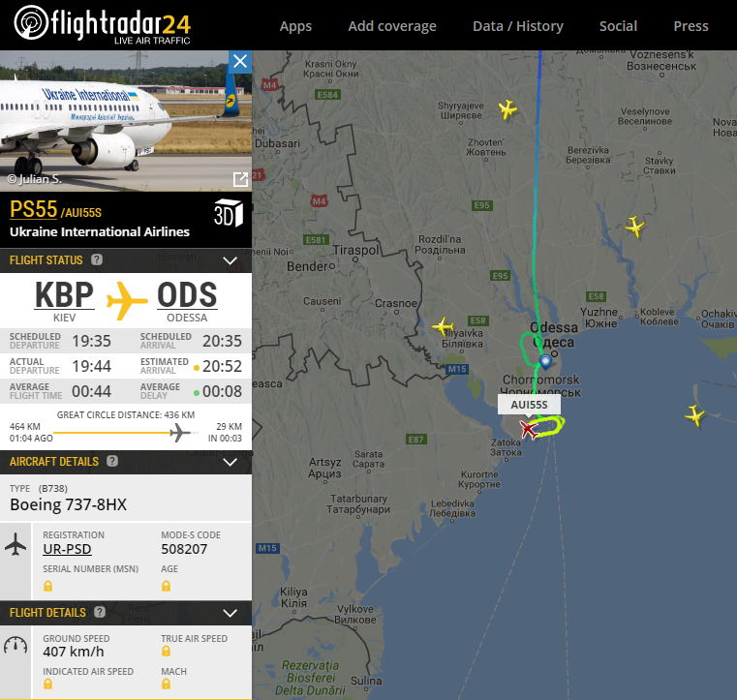737x700 pixels.
Task: Collapse the Aircraft Details section
Action: click(230, 462)
